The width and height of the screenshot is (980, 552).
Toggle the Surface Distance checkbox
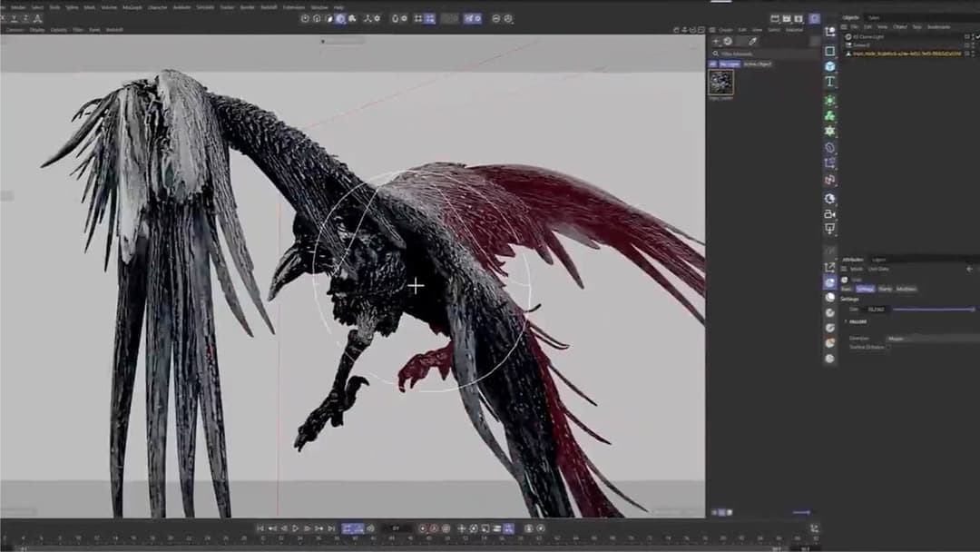(x=888, y=347)
